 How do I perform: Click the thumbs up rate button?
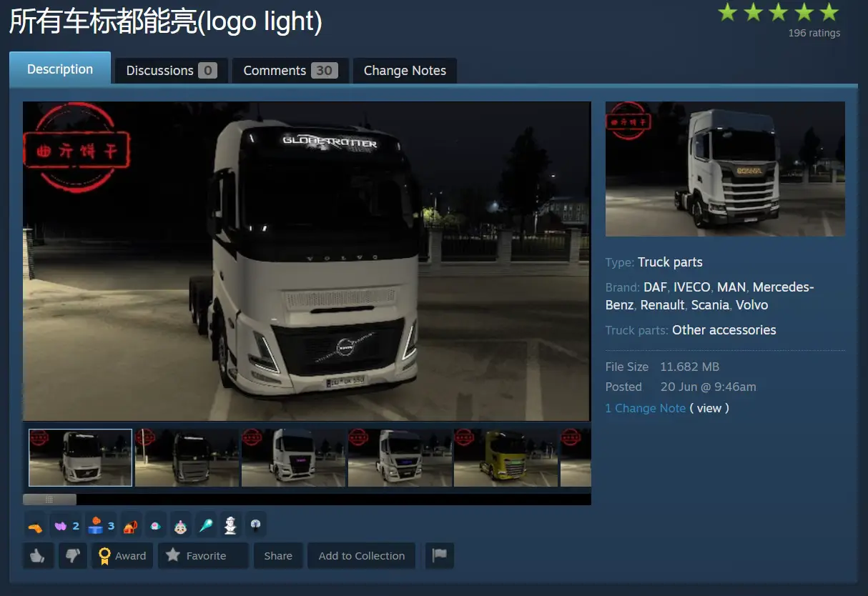click(39, 555)
